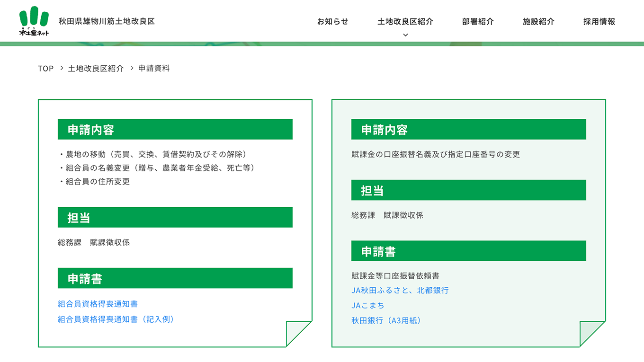Select the お知らせ menu item

click(x=332, y=21)
